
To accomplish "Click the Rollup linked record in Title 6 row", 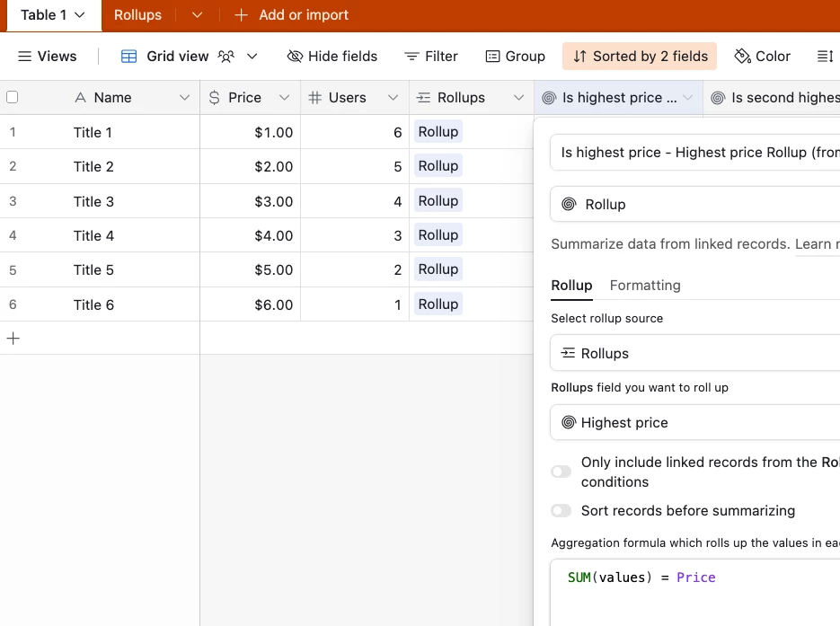I will point(438,304).
